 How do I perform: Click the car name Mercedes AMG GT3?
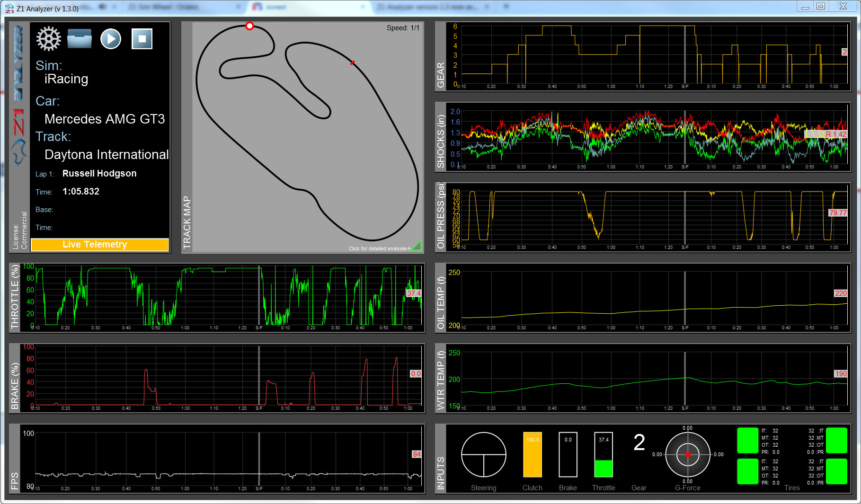coord(105,119)
